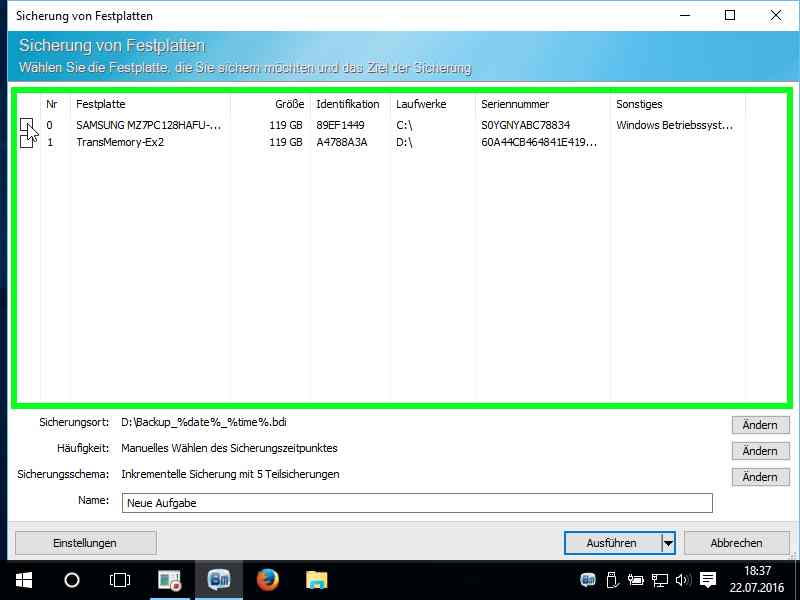Click the Ausführen button
This screenshot has width=800, height=600.
pos(612,543)
